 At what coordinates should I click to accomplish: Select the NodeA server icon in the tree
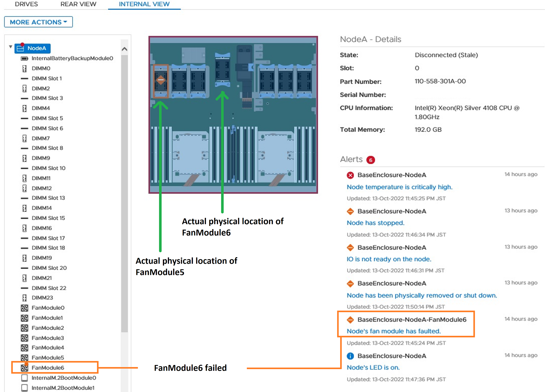click(x=20, y=48)
